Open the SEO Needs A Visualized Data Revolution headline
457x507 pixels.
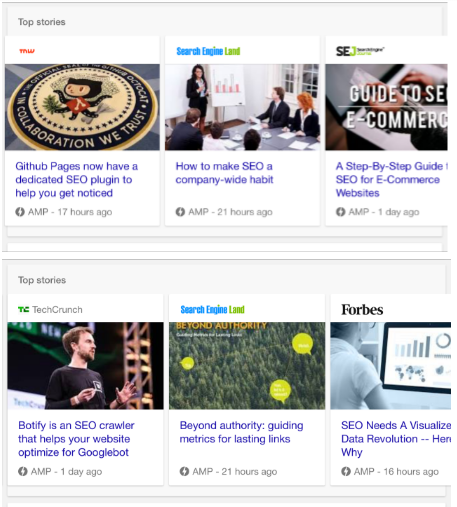pos(396,439)
